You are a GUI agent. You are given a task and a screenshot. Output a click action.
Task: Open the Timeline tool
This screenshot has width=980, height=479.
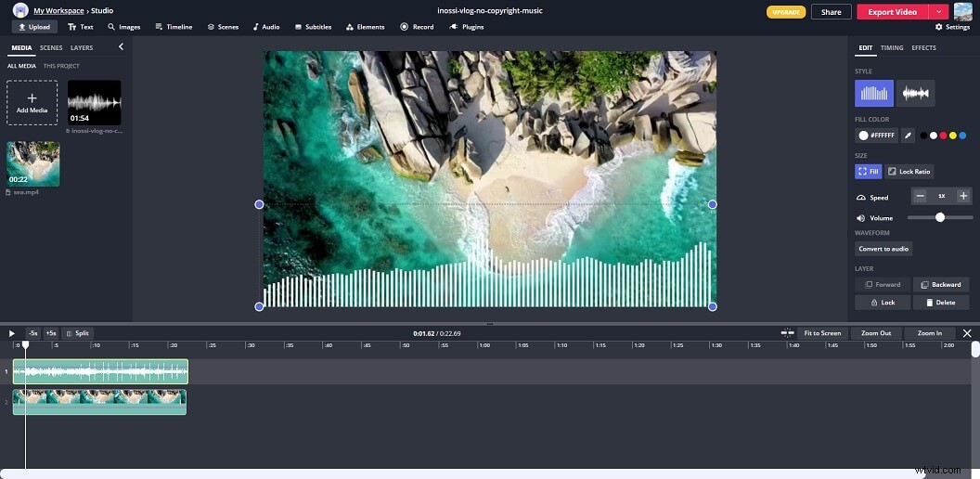tap(174, 27)
